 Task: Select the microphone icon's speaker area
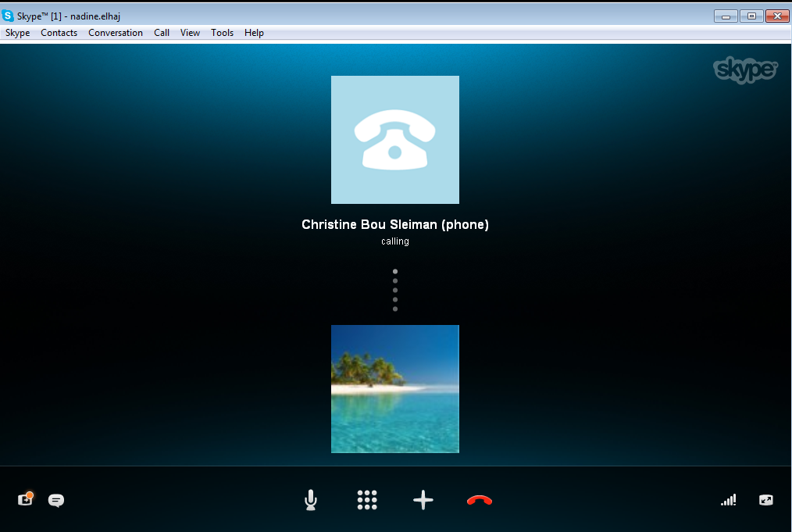[x=310, y=496]
